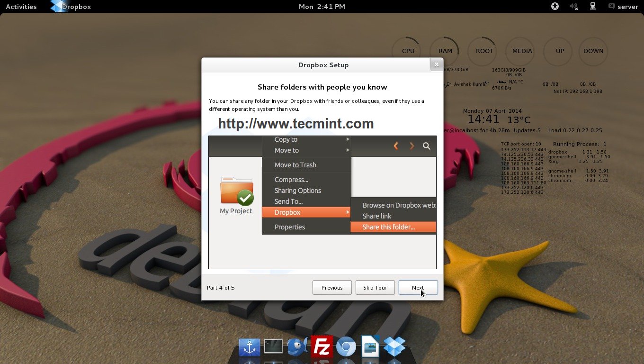Click the 'dropbox' row in the process list
644x364 pixels.
pyautogui.click(x=577, y=152)
